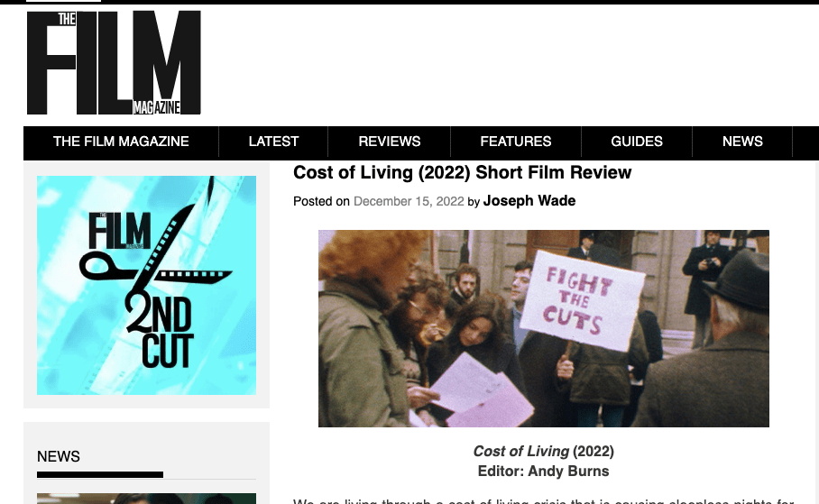Select FEATURES in the navigation bar
Screen dimensions: 819x504
pos(516,142)
